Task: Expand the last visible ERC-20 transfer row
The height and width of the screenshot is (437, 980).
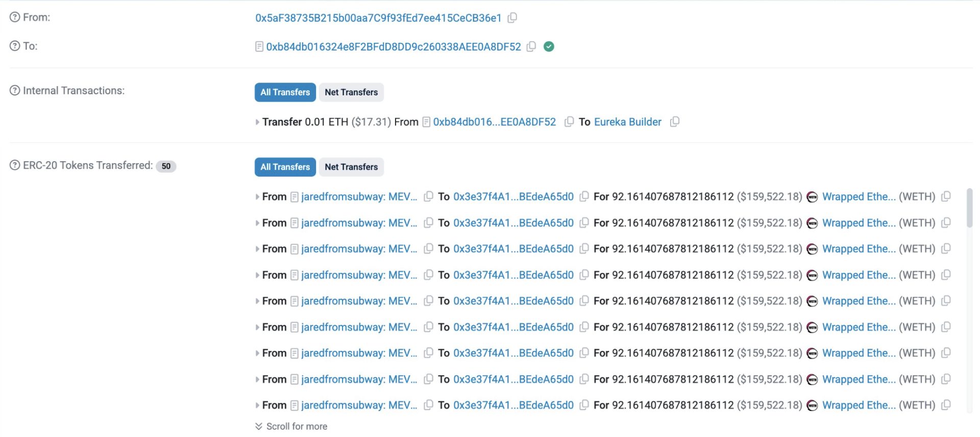Action: 257,405
